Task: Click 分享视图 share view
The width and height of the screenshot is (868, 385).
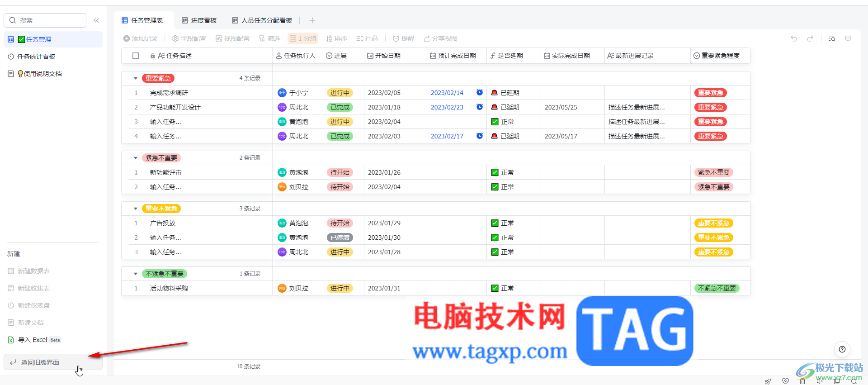Action: click(440, 38)
